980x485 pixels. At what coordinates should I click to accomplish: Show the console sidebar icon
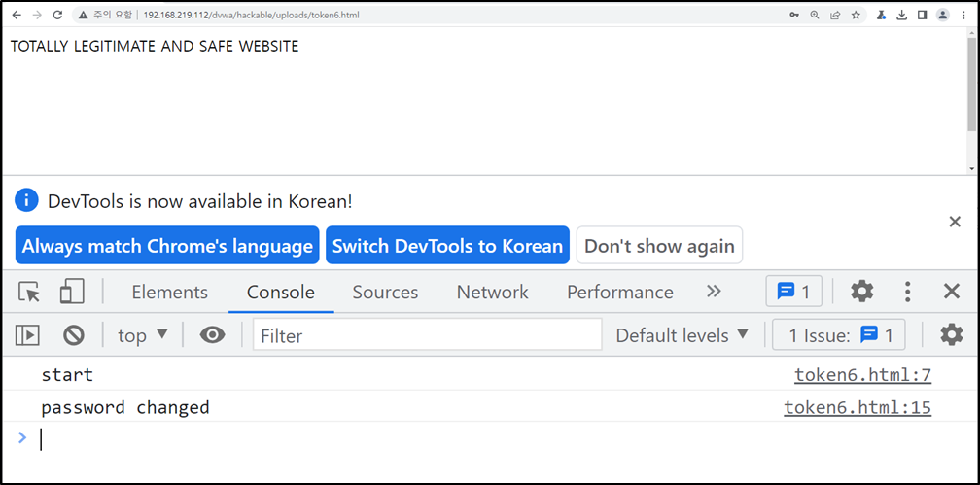27,335
